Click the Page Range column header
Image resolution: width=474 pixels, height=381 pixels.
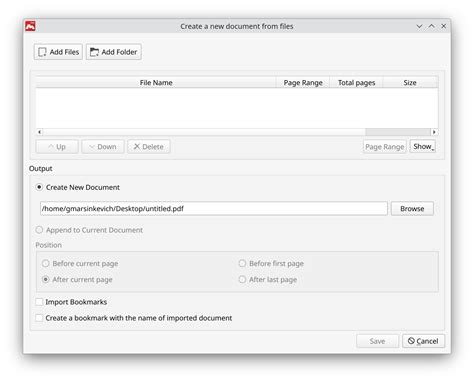point(303,82)
